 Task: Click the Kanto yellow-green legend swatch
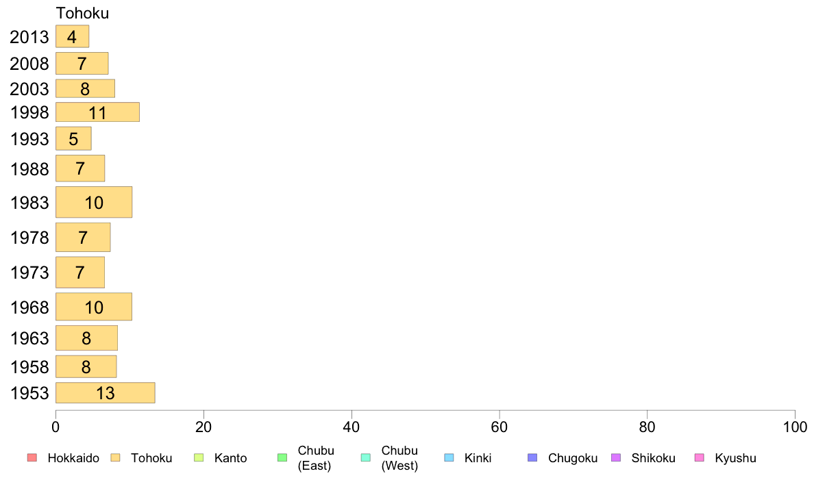pos(199,458)
